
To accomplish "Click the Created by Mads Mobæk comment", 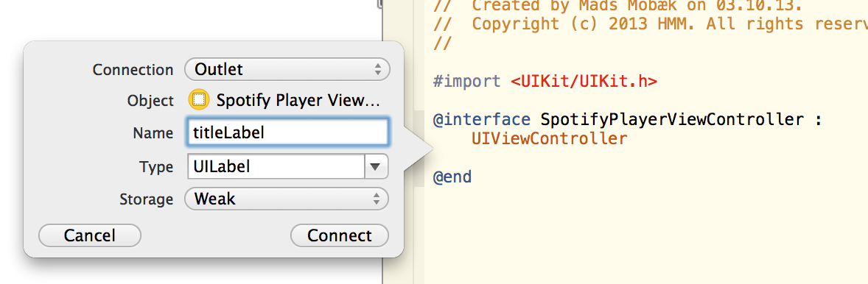I will tap(617, 6).
